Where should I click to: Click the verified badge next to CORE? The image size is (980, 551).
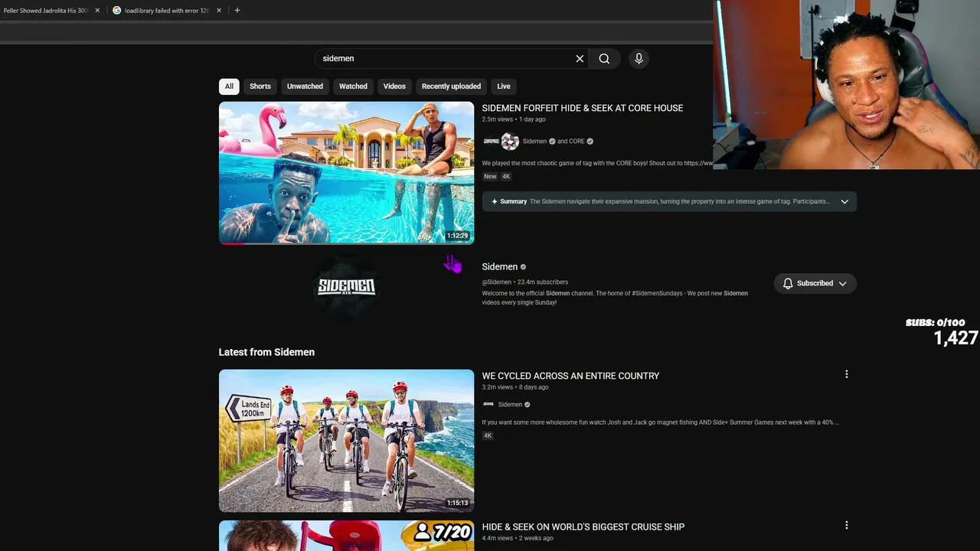[590, 142]
